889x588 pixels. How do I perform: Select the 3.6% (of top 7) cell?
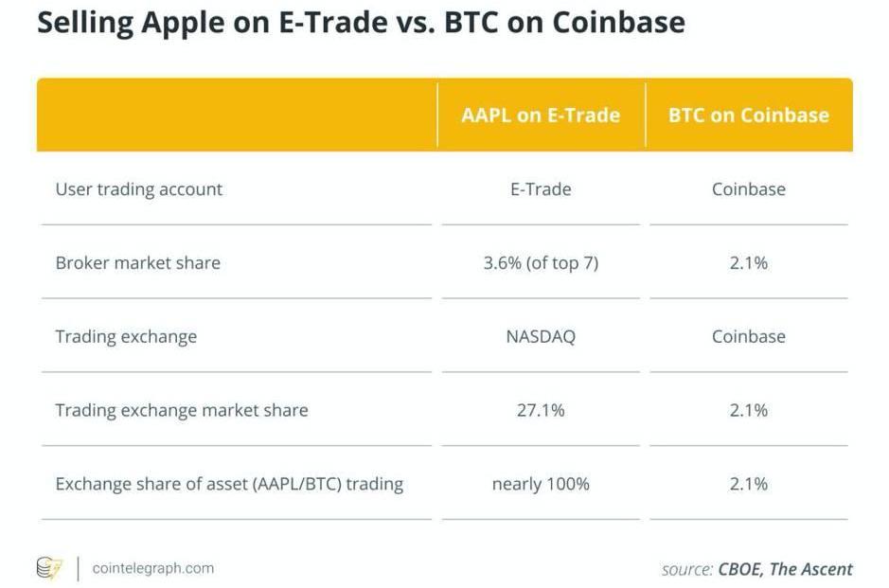click(x=541, y=263)
